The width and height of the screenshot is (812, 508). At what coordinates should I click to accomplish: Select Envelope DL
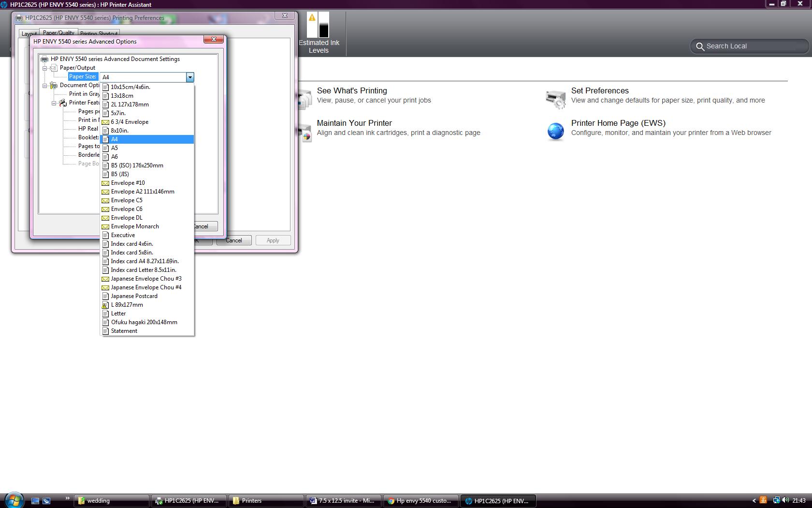pos(147,218)
